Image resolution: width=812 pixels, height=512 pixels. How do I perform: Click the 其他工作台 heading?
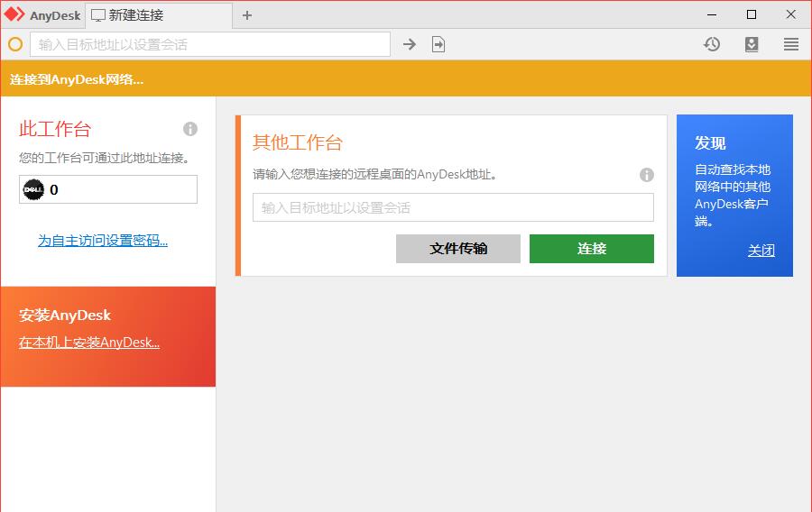(x=297, y=142)
